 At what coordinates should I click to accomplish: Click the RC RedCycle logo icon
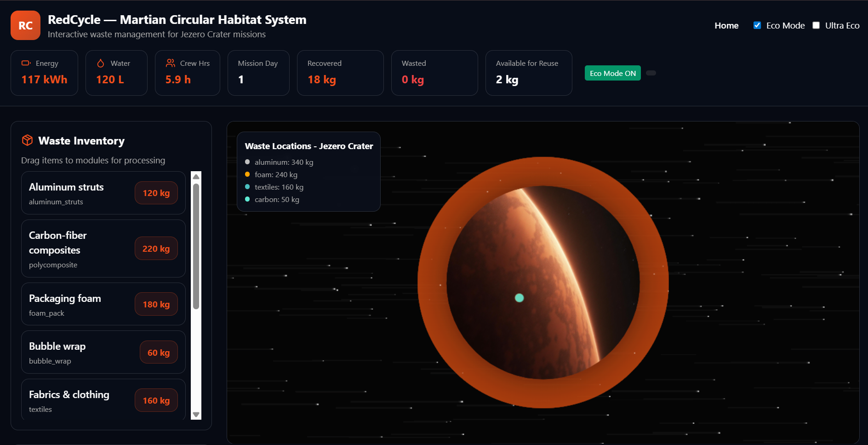click(25, 25)
